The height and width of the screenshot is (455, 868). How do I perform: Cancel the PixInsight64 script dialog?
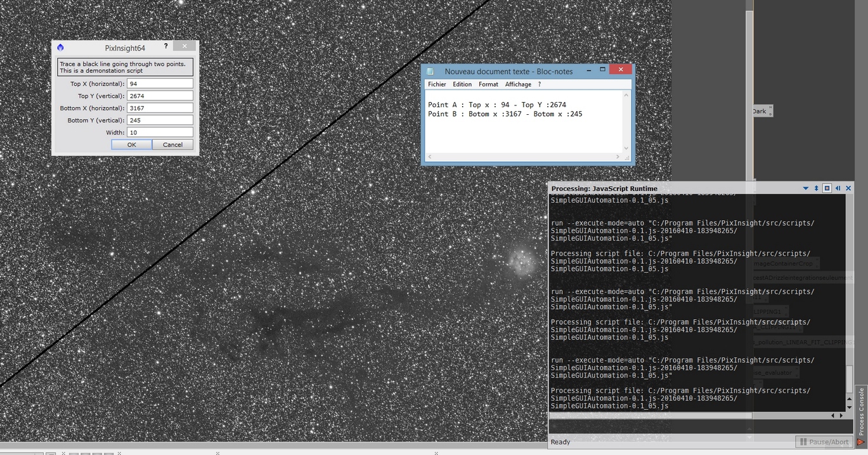(x=172, y=145)
